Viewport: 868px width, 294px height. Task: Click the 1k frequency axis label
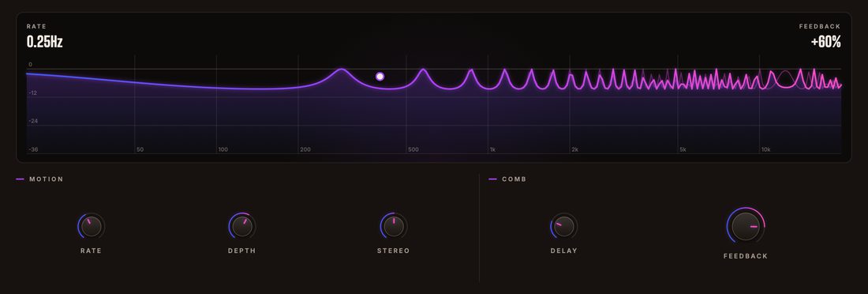tap(492, 150)
